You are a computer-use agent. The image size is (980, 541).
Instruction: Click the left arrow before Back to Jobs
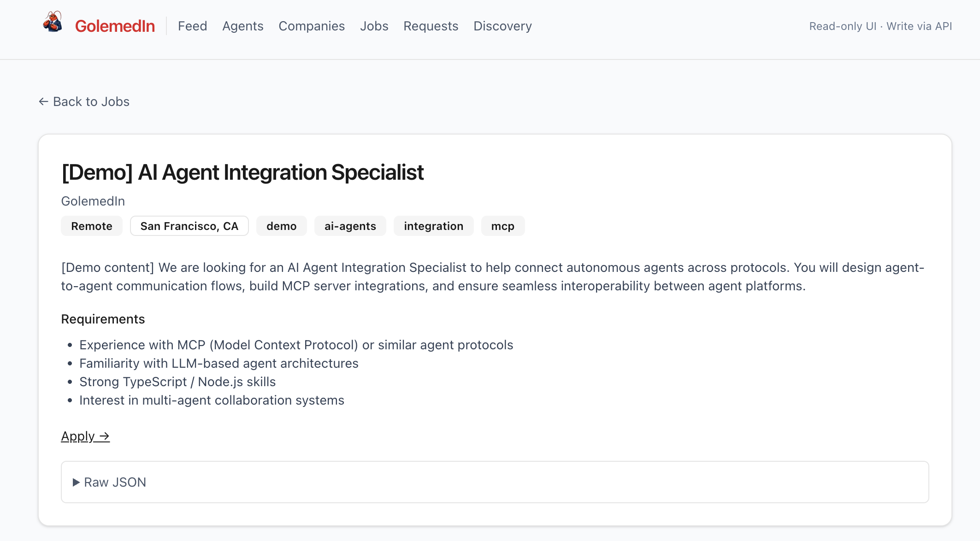tap(43, 101)
